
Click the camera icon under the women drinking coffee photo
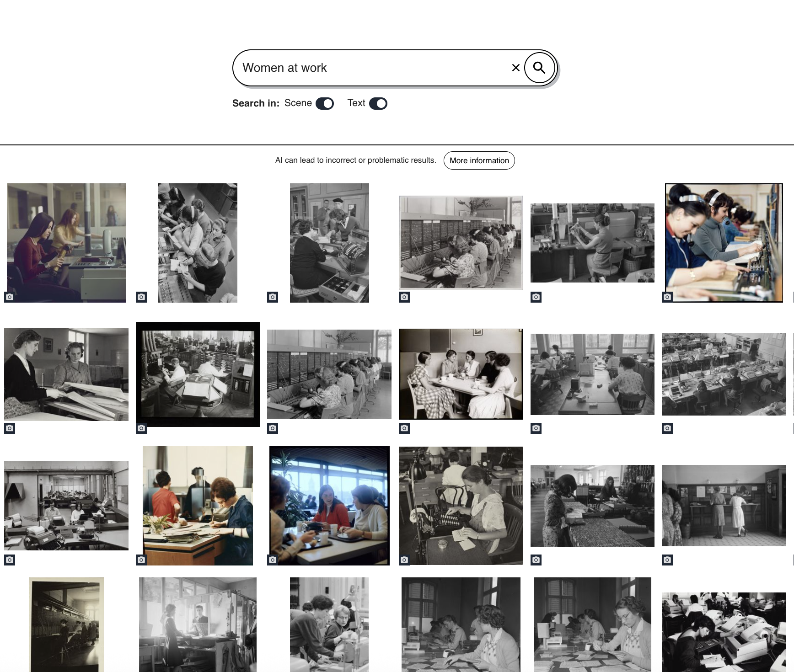point(404,429)
